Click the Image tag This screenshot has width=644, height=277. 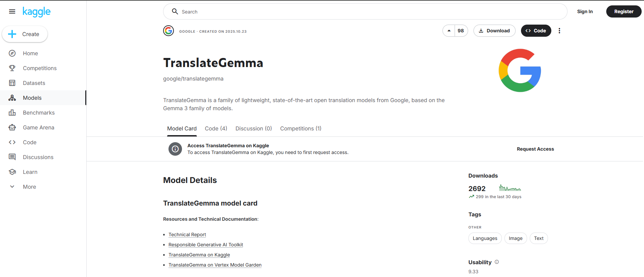pyautogui.click(x=516, y=238)
